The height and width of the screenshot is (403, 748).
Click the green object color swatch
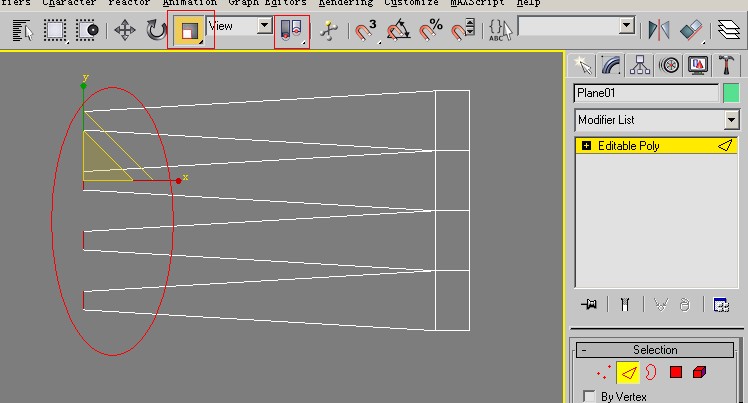pos(731,93)
